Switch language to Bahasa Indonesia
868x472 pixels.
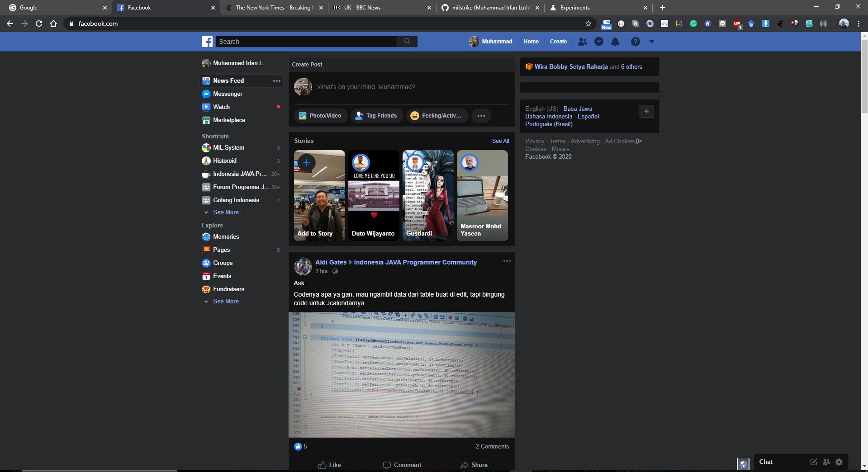pyautogui.click(x=549, y=116)
